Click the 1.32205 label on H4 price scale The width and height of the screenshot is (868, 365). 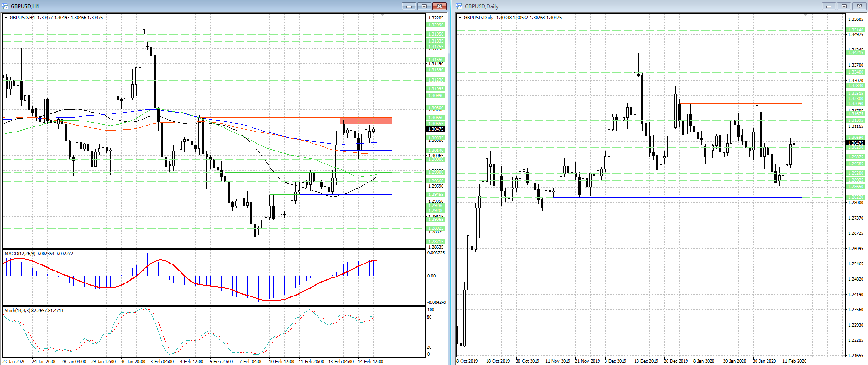pyautogui.click(x=436, y=18)
